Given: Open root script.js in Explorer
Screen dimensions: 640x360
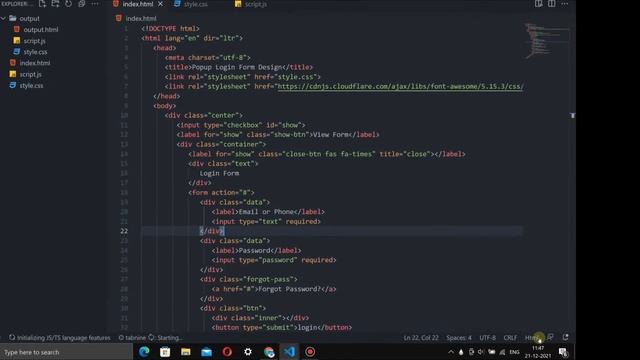Looking at the screenshot, I should point(31,74).
